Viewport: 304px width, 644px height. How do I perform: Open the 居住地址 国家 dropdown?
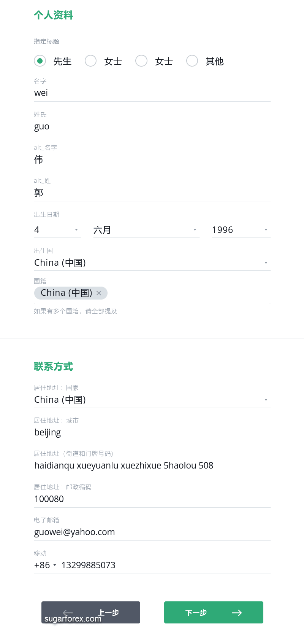(x=152, y=400)
